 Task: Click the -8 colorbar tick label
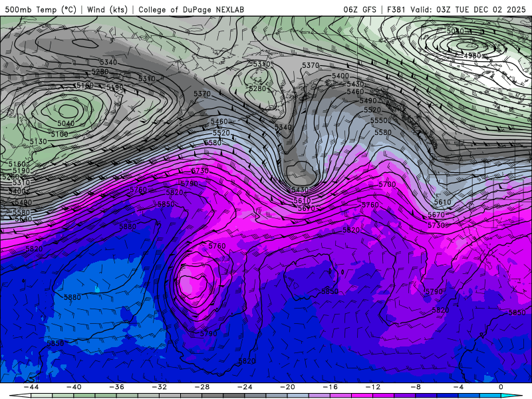pos(416,387)
